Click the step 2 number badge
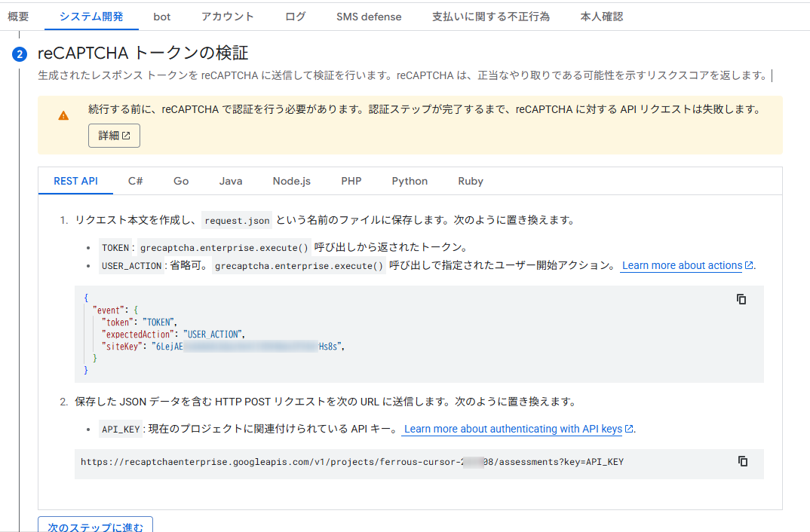 (20, 54)
